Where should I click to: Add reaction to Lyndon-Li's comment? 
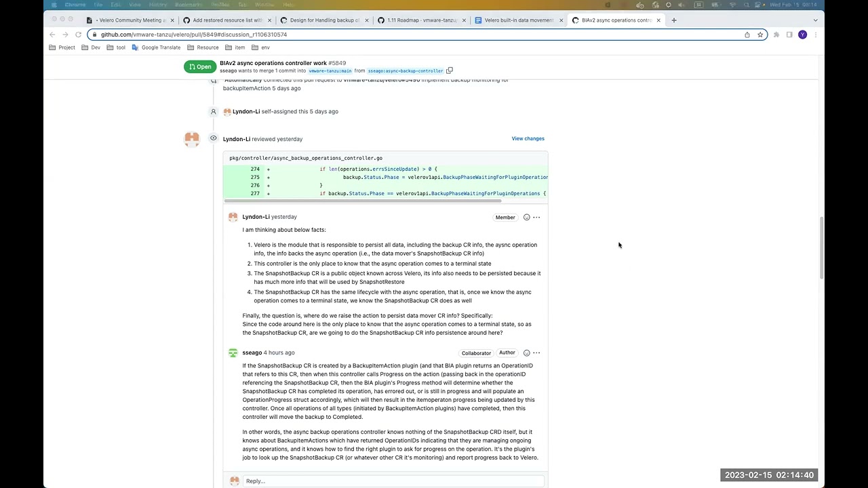click(526, 218)
